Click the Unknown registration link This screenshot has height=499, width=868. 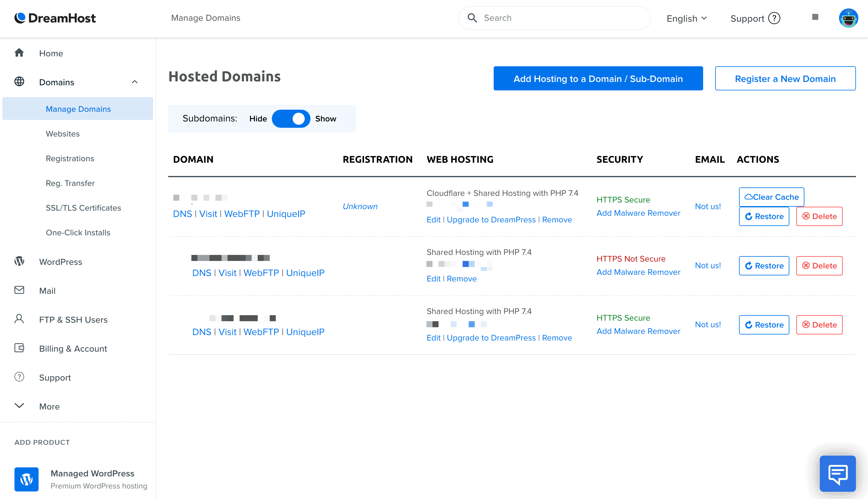(x=360, y=206)
